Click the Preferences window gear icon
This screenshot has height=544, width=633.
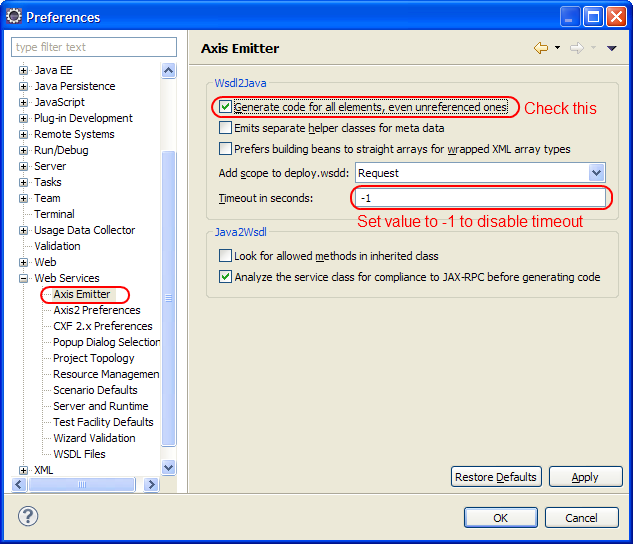[14, 17]
